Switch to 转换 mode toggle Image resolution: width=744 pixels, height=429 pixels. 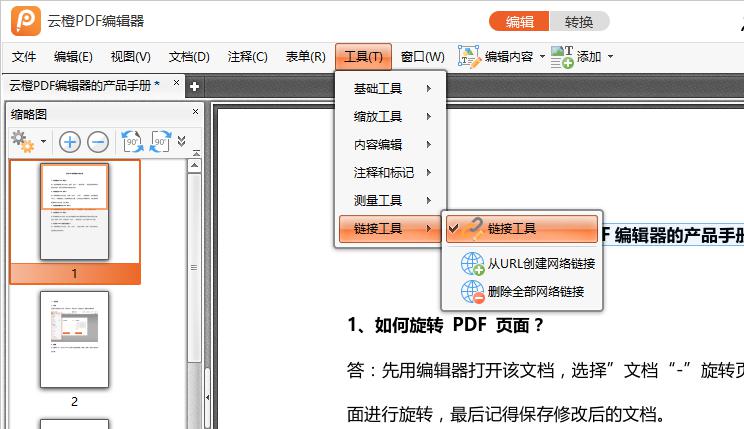(x=579, y=21)
